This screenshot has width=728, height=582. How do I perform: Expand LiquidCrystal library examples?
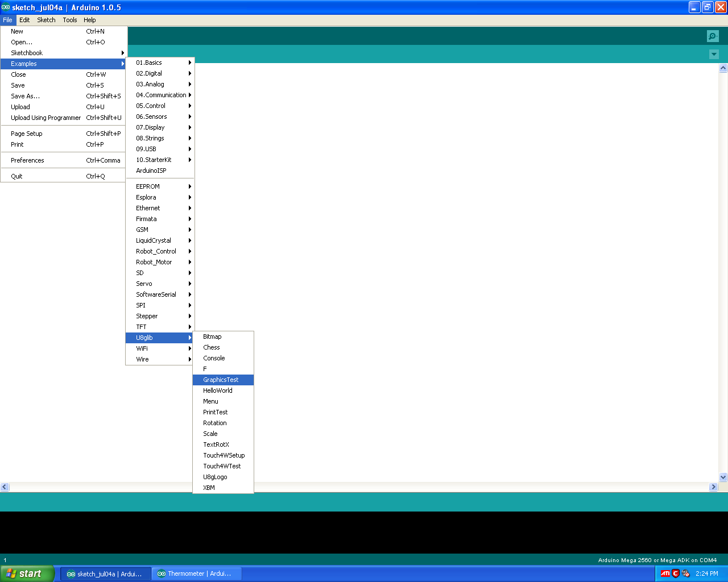pos(160,240)
